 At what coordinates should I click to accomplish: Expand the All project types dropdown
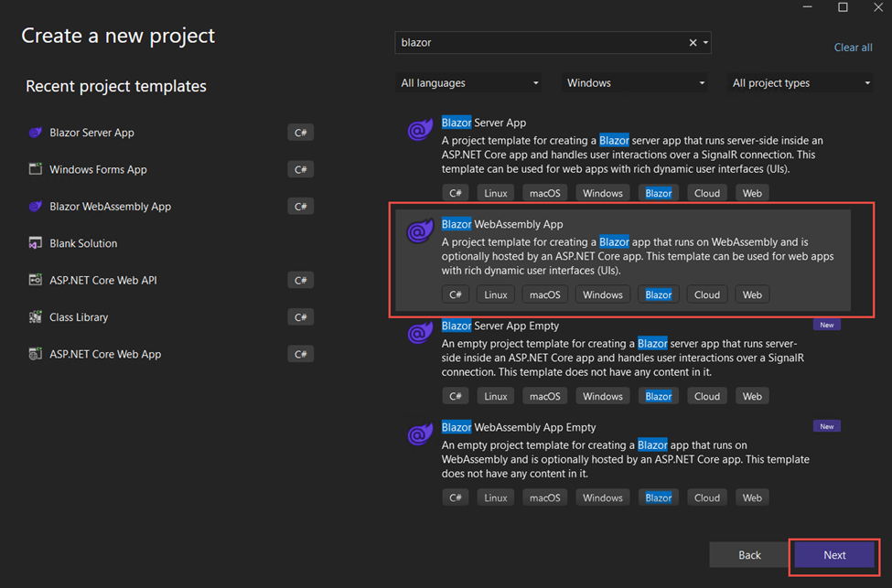801,83
